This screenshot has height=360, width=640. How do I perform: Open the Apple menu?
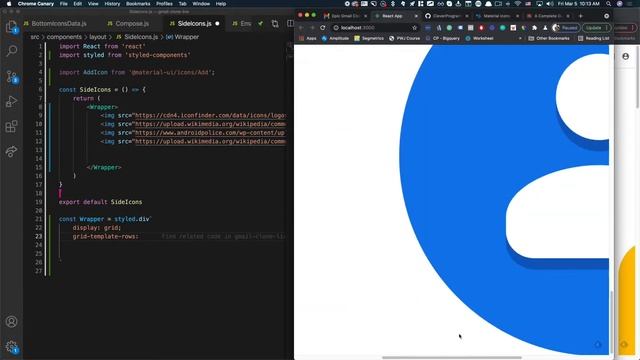pos(8,4)
